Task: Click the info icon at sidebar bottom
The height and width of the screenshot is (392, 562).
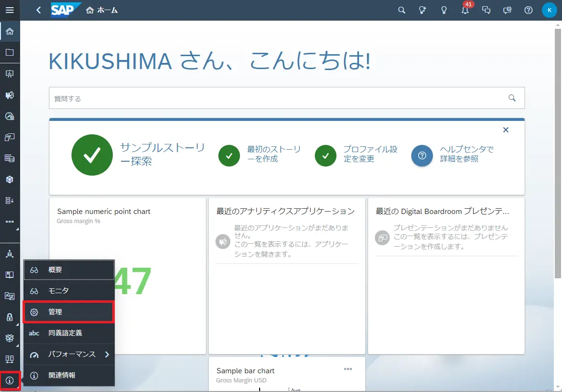Action: pyautogui.click(x=10, y=380)
